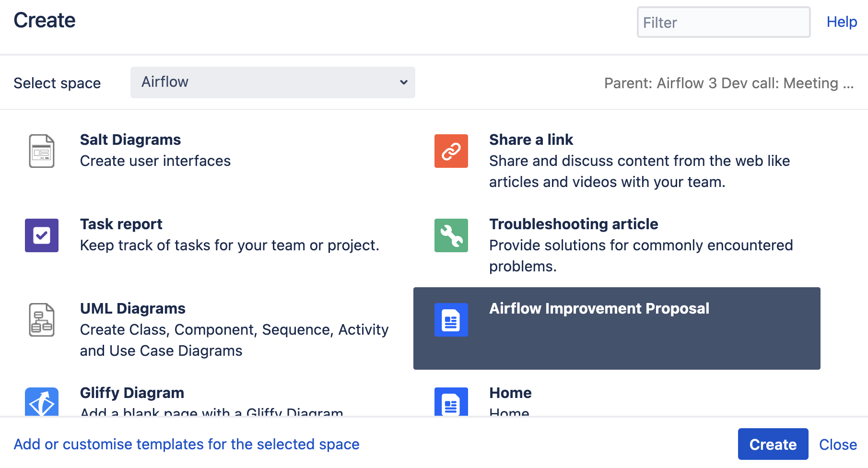Click 'Create Class, Component, Sequence' description
868x468 pixels.
click(235, 340)
